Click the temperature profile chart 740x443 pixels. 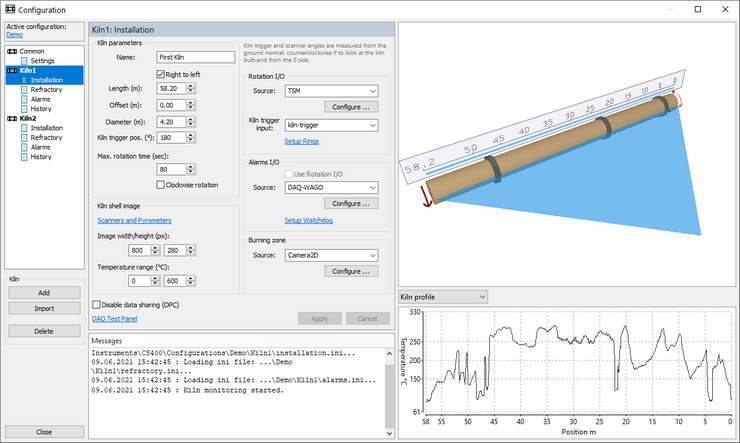pos(567,373)
